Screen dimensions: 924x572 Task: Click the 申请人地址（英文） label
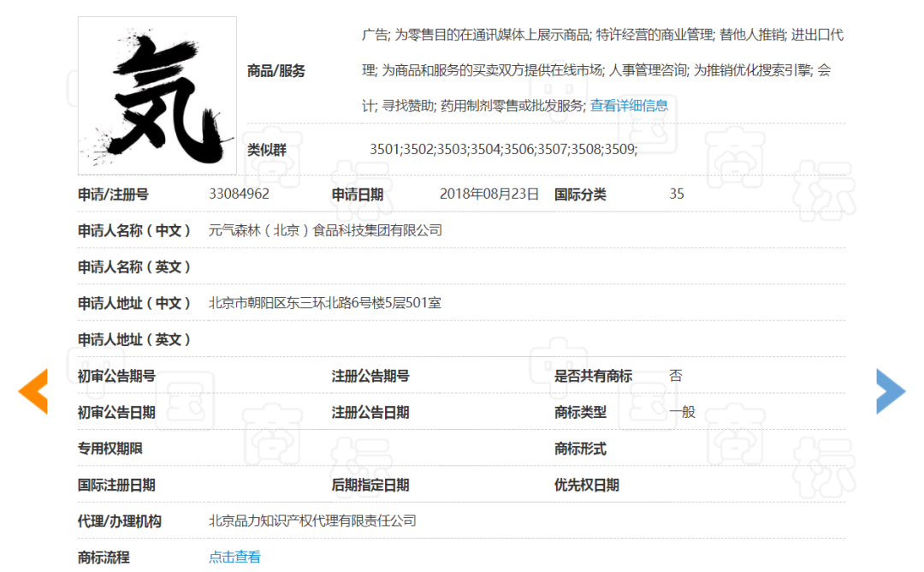coord(134,340)
